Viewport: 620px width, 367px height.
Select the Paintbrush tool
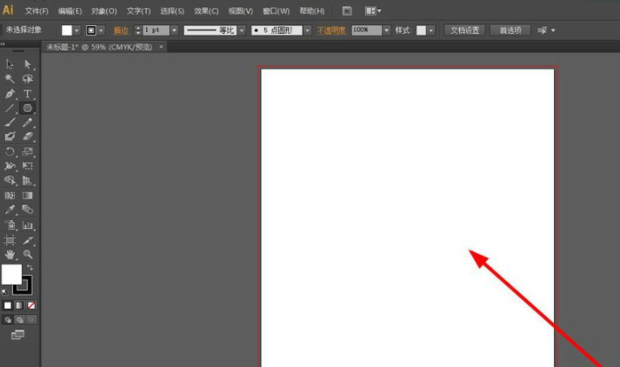10,123
